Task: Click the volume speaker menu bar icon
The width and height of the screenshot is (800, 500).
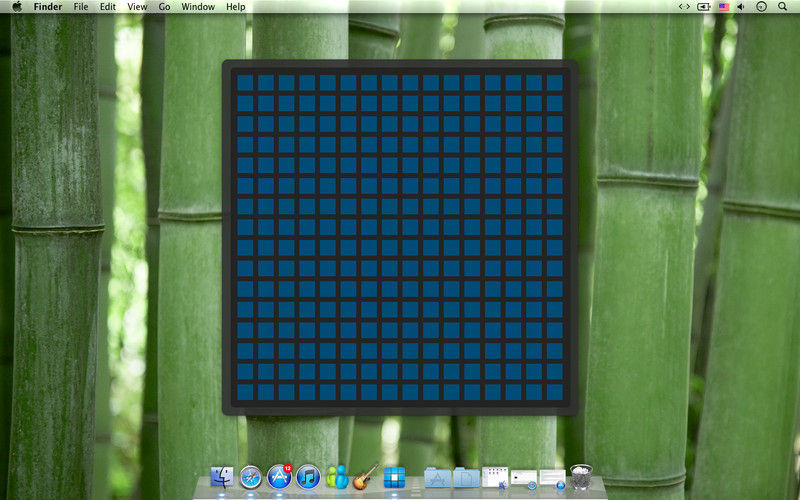Action: tap(741, 7)
